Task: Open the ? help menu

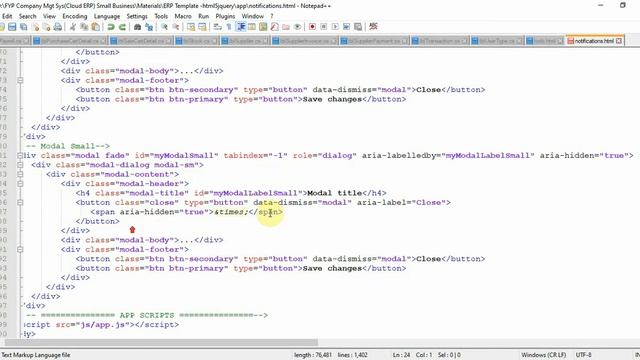Action: coord(272,16)
